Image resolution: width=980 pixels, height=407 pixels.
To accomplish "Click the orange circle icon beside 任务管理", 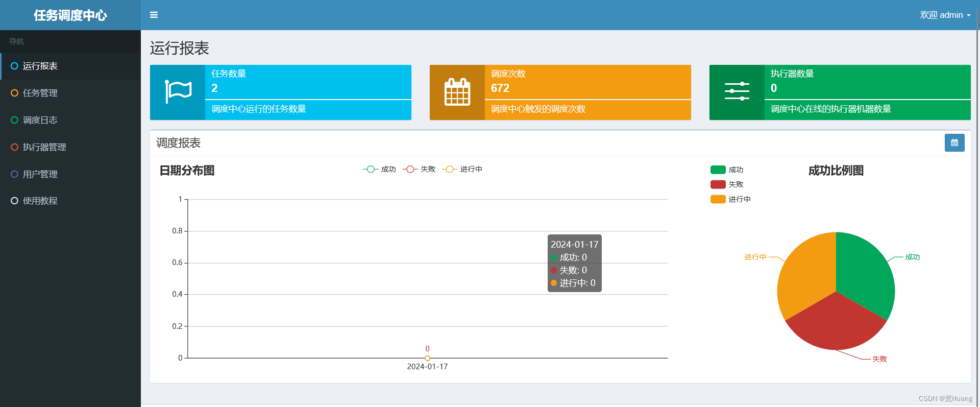I will pos(14,93).
